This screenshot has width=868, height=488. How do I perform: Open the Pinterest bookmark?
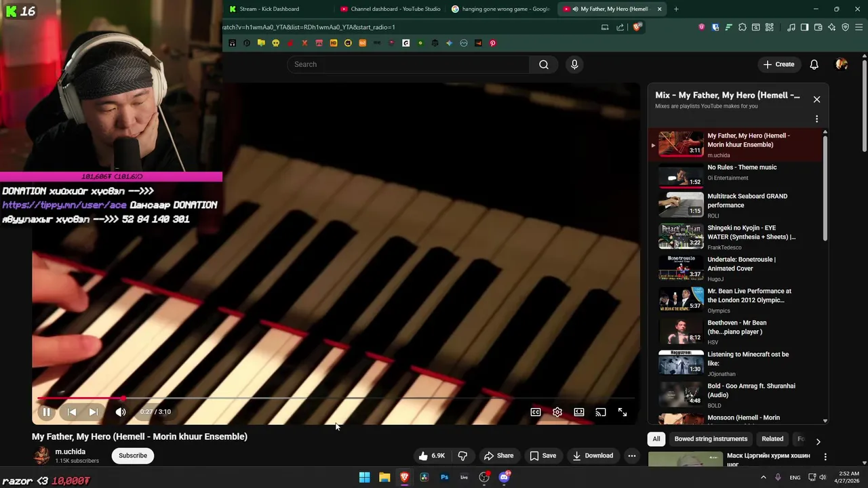pyautogui.click(x=493, y=43)
